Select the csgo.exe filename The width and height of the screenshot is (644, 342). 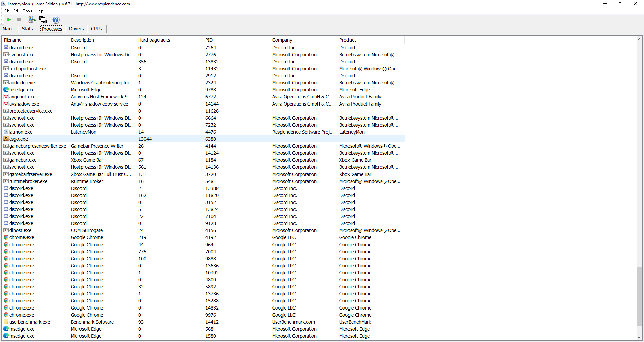(x=19, y=139)
